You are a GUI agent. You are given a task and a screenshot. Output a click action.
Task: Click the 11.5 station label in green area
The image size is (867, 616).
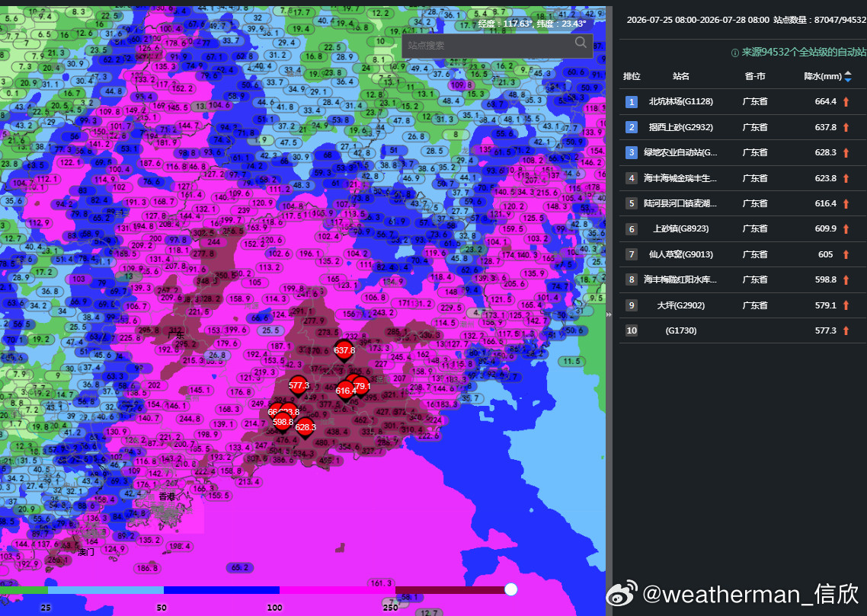click(571, 362)
